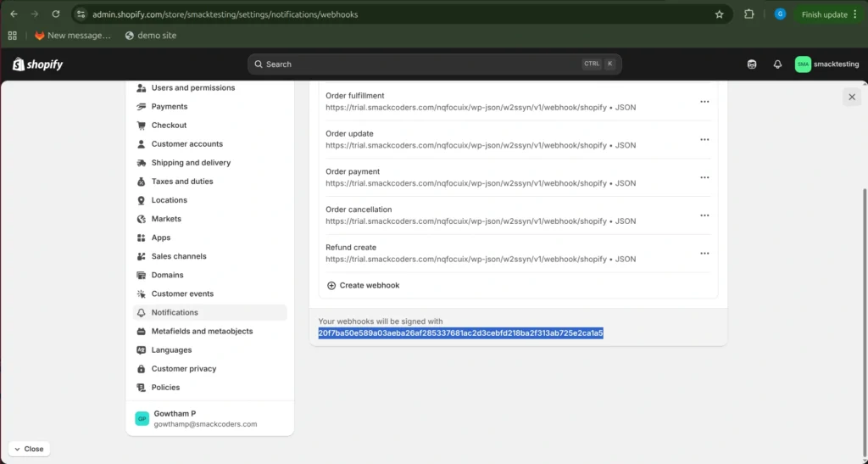Click the Order update webhook title
Viewport: 868px width, 464px height.
[349, 133]
